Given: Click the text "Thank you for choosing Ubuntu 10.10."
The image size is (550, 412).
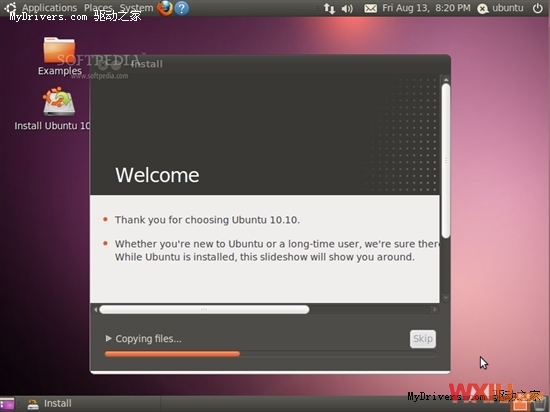Looking at the screenshot, I should coord(207,220).
